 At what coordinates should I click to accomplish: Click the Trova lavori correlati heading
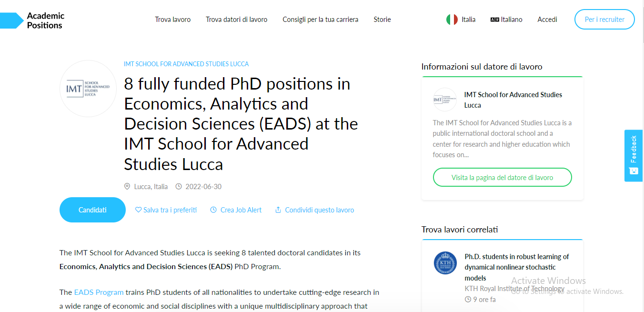[460, 230]
